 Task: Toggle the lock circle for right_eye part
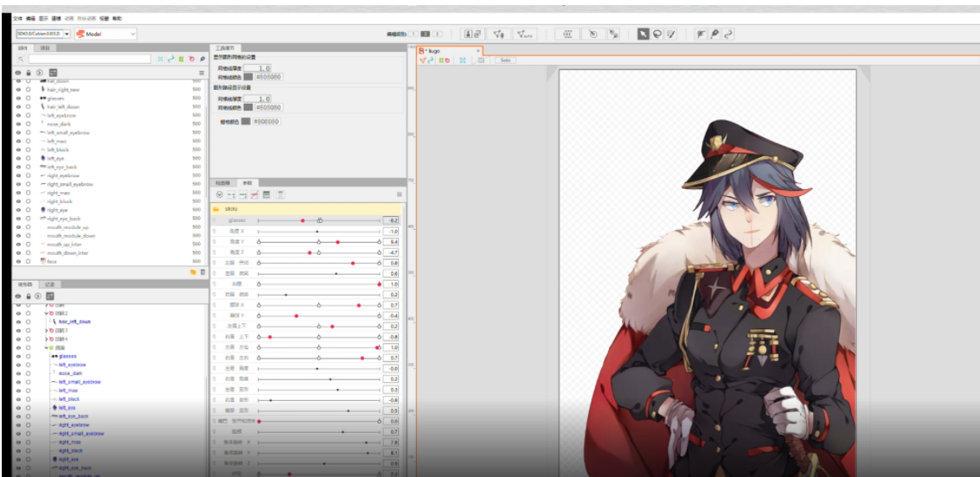(x=29, y=210)
